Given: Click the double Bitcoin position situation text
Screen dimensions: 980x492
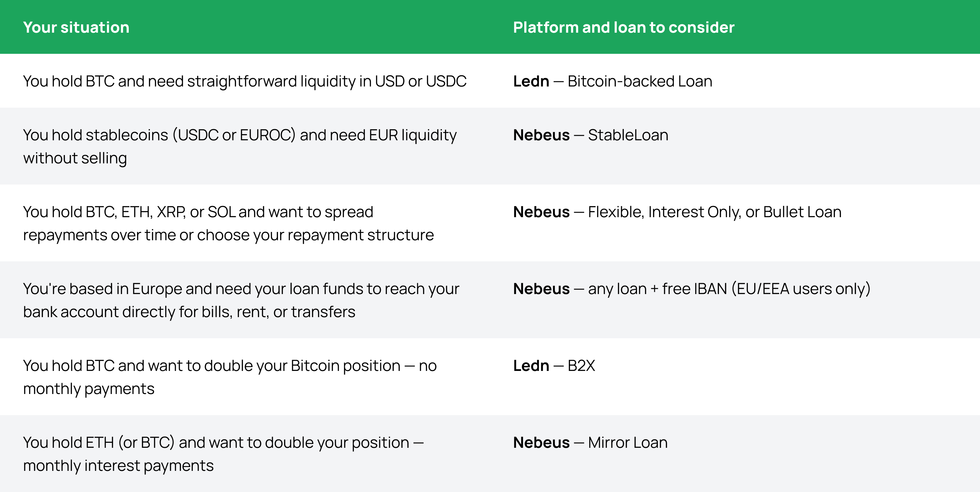Looking at the screenshot, I should tap(230, 377).
